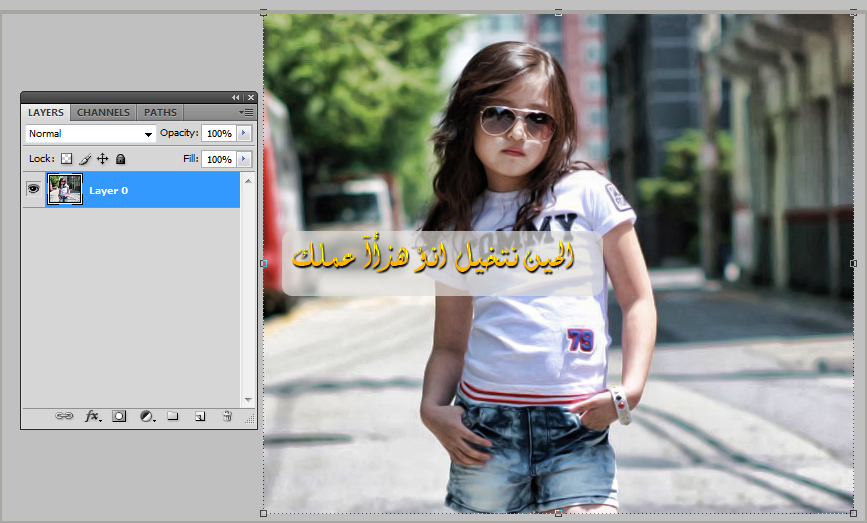Toggle lock transparent pixels
This screenshot has width=867, height=523.
(67, 159)
